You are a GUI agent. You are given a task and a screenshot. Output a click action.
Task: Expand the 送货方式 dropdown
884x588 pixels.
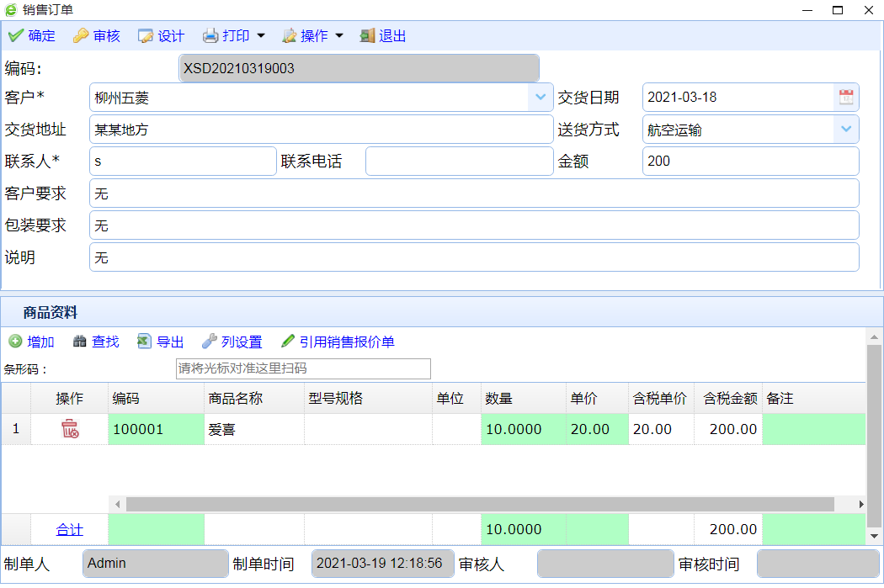[x=845, y=130]
